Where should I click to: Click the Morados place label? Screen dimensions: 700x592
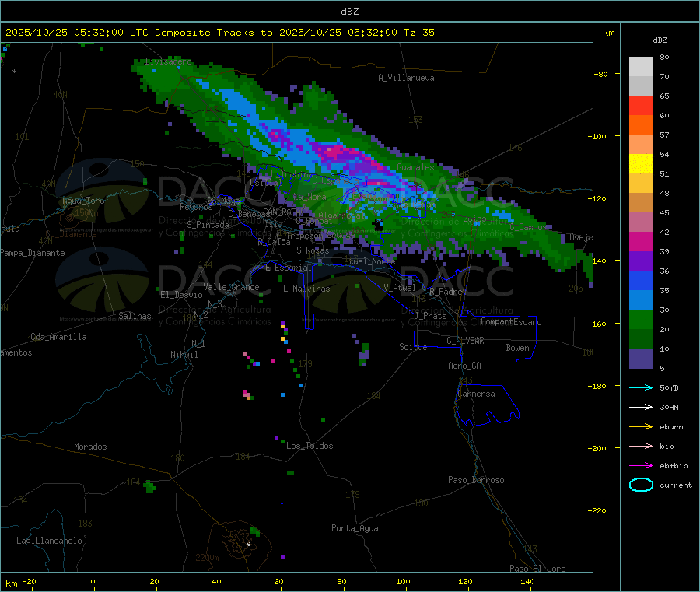pyautogui.click(x=90, y=447)
